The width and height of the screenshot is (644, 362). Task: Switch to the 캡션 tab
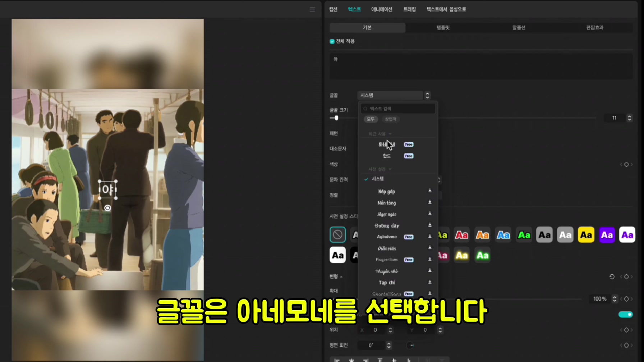(x=333, y=9)
